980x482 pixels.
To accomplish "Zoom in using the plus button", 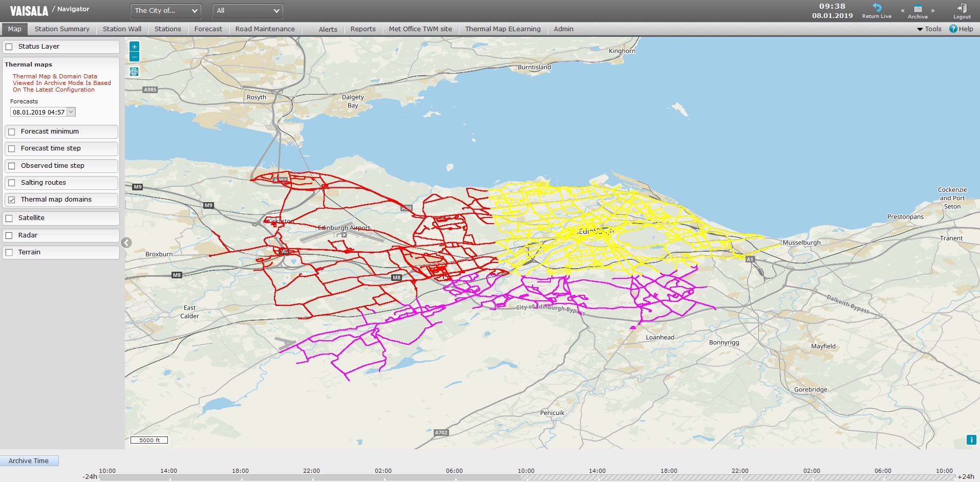I will point(134,47).
